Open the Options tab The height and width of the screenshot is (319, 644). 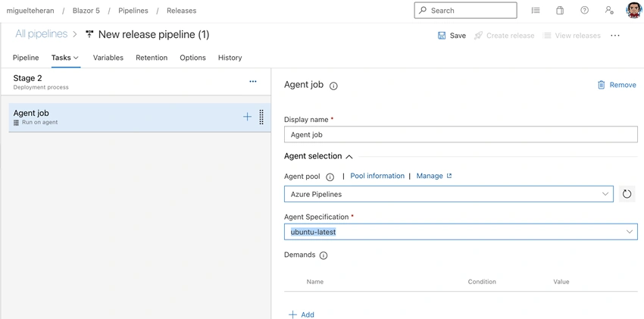pos(192,58)
